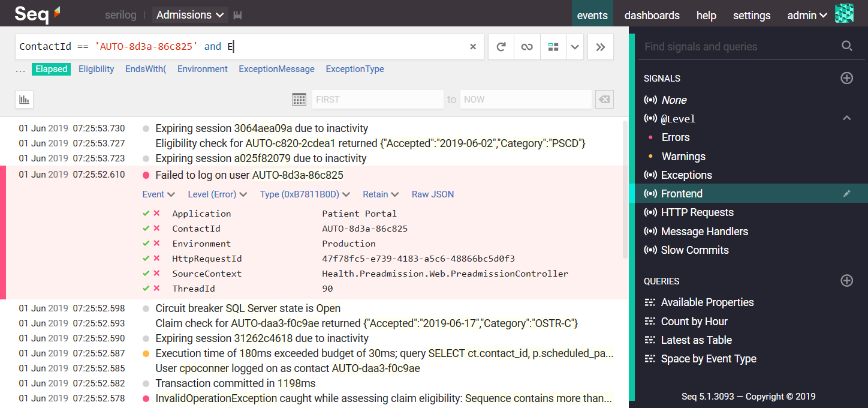
Task: Exclude Environment using its red X toggle
Action: (x=157, y=243)
